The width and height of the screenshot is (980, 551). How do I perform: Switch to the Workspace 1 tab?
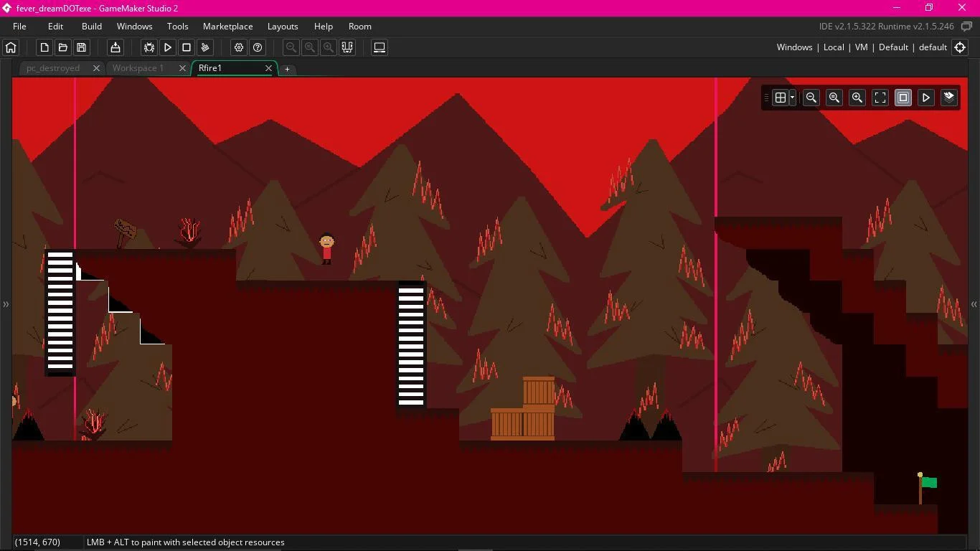[138, 68]
